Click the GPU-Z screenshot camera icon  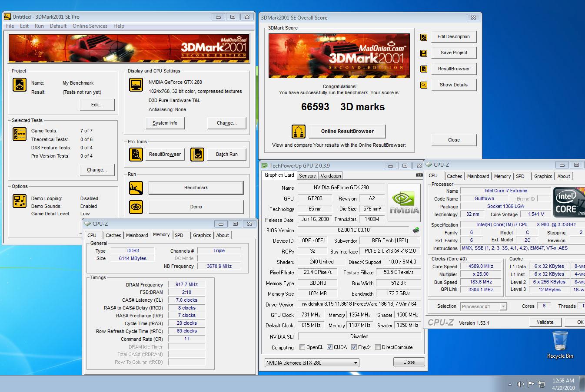click(419, 175)
